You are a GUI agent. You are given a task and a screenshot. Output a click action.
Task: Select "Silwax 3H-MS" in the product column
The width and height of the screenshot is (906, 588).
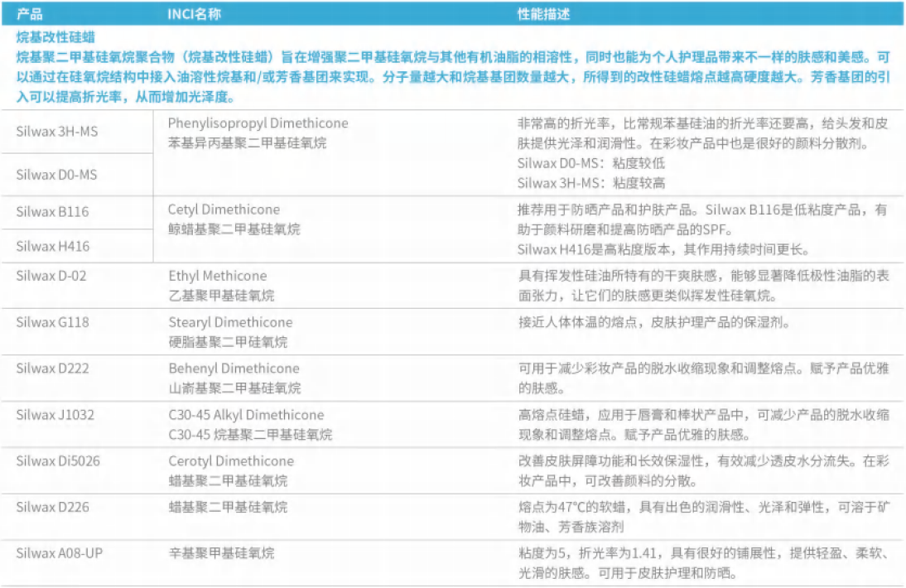click(57, 132)
